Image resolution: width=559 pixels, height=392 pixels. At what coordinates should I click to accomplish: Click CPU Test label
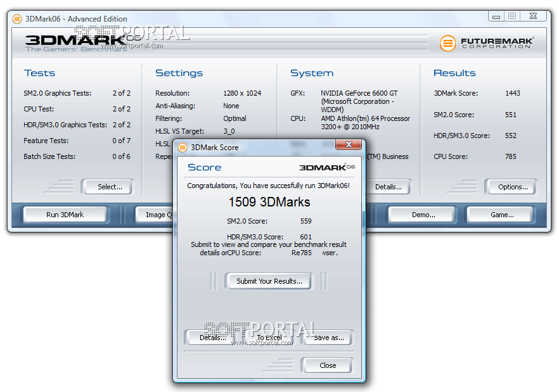[x=39, y=109]
